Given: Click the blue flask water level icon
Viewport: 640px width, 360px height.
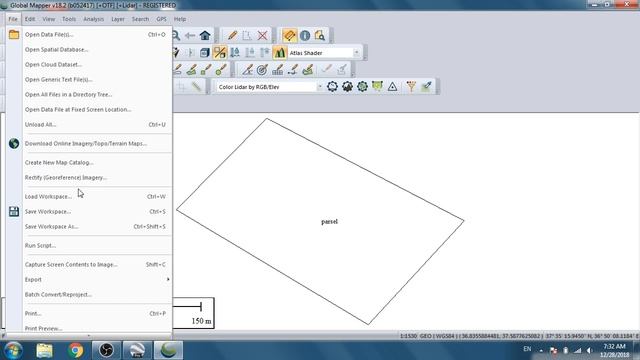Looking at the screenshot, I should point(235,53).
